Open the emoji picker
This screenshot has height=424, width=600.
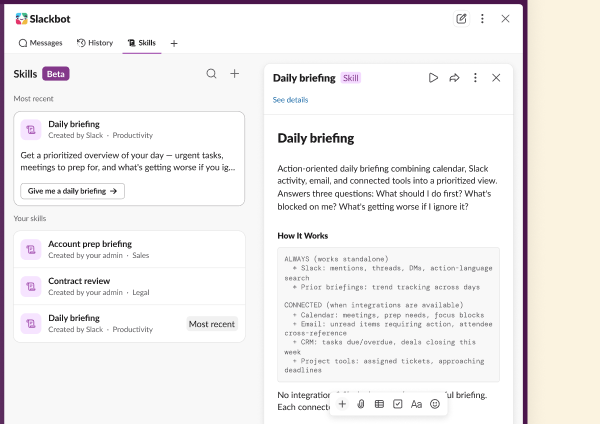coord(435,404)
